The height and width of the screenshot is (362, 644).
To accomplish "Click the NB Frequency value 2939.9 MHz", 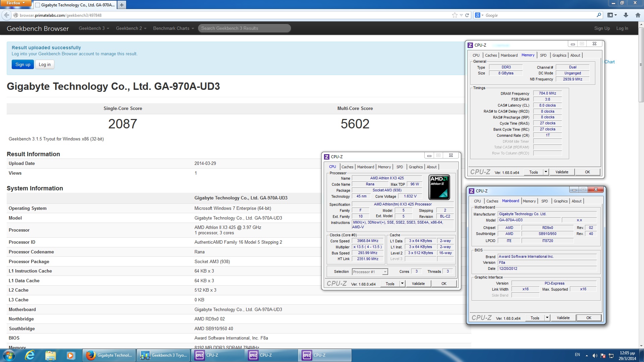I will [x=573, y=79].
